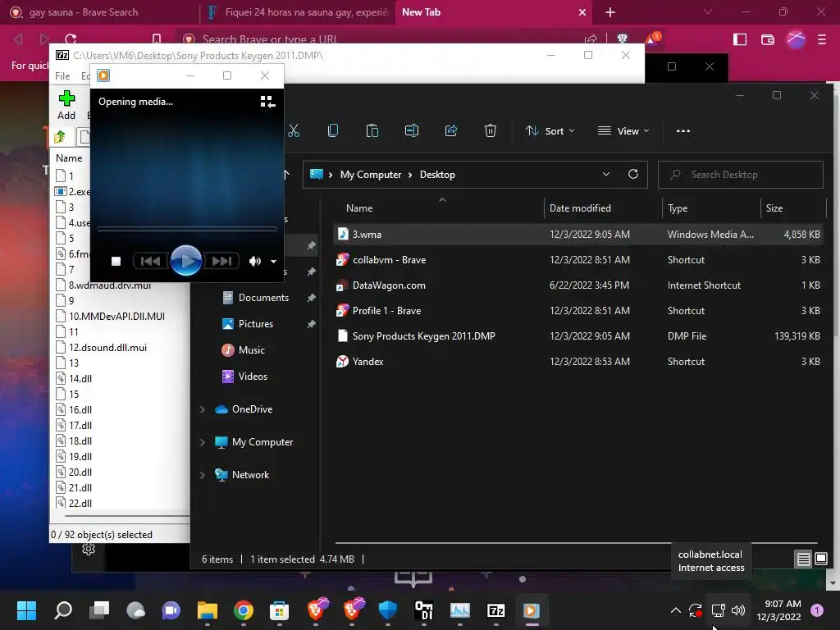
Task: Open Pictures in the Explorer sidebar
Action: 256,323
